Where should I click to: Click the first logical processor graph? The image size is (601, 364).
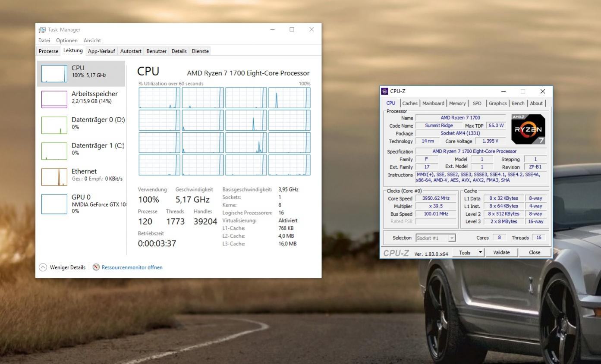coord(160,98)
